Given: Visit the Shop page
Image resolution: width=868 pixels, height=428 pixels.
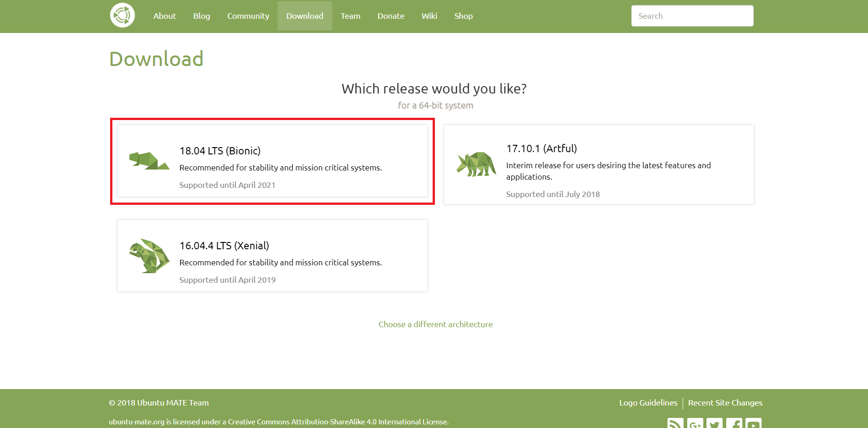Looking at the screenshot, I should point(463,16).
